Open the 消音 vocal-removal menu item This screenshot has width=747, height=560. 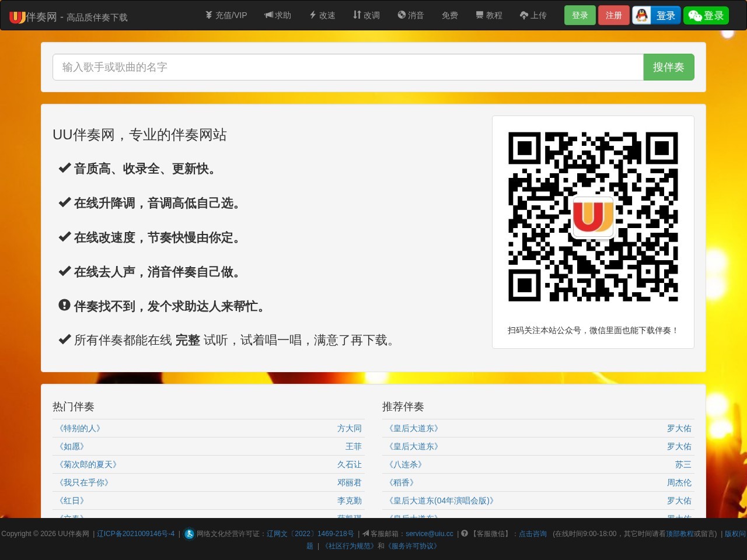411,15
